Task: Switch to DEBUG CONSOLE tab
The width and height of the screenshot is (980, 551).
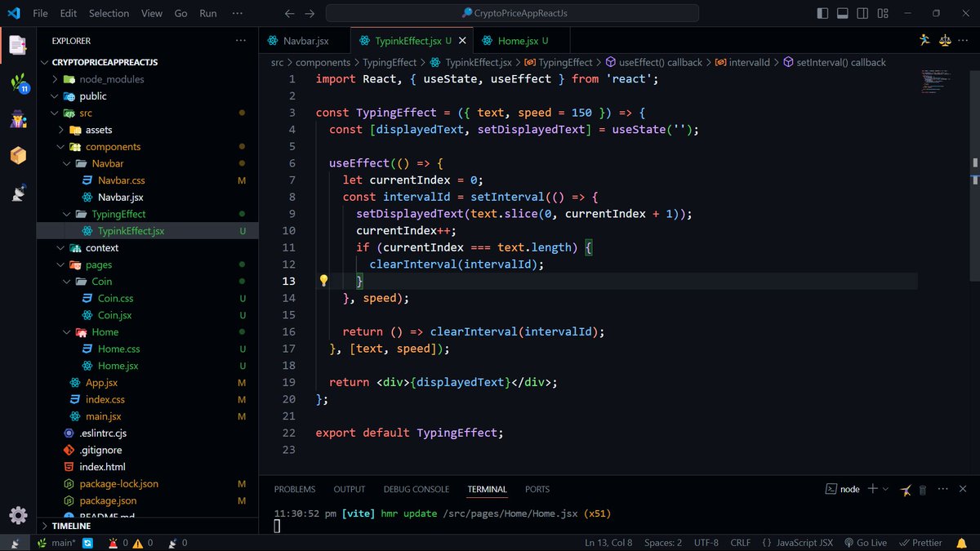Action: pyautogui.click(x=416, y=489)
